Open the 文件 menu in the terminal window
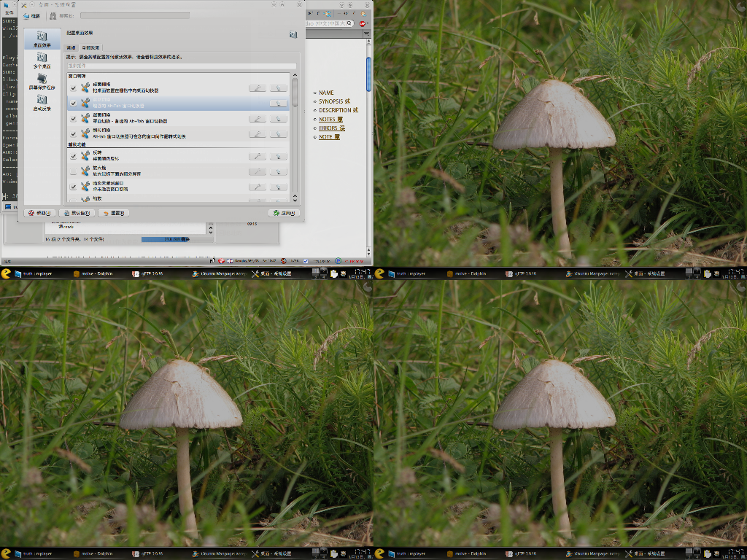The width and height of the screenshot is (747, 560). (9, 12)
